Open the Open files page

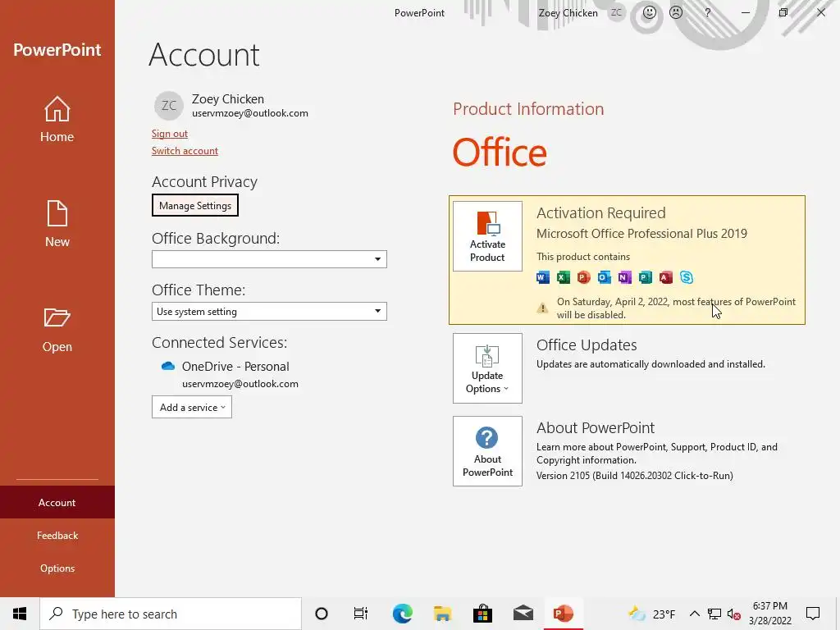click(57, 330)
